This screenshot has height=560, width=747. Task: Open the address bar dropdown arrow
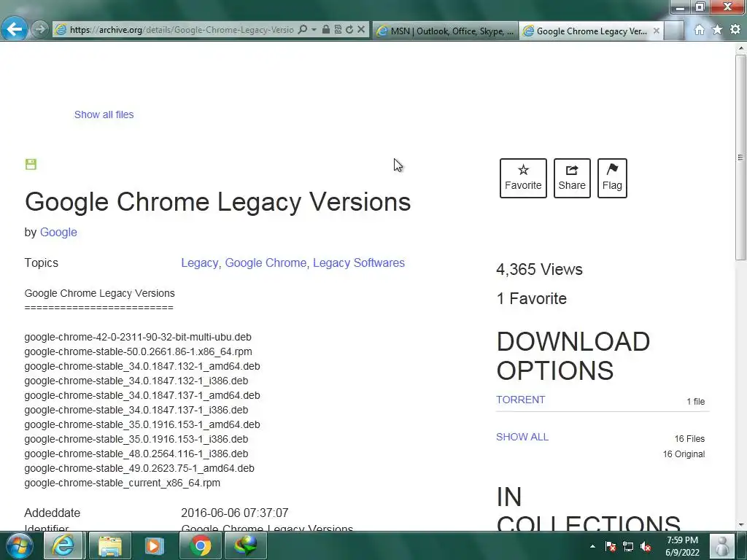tap(314, 29)
